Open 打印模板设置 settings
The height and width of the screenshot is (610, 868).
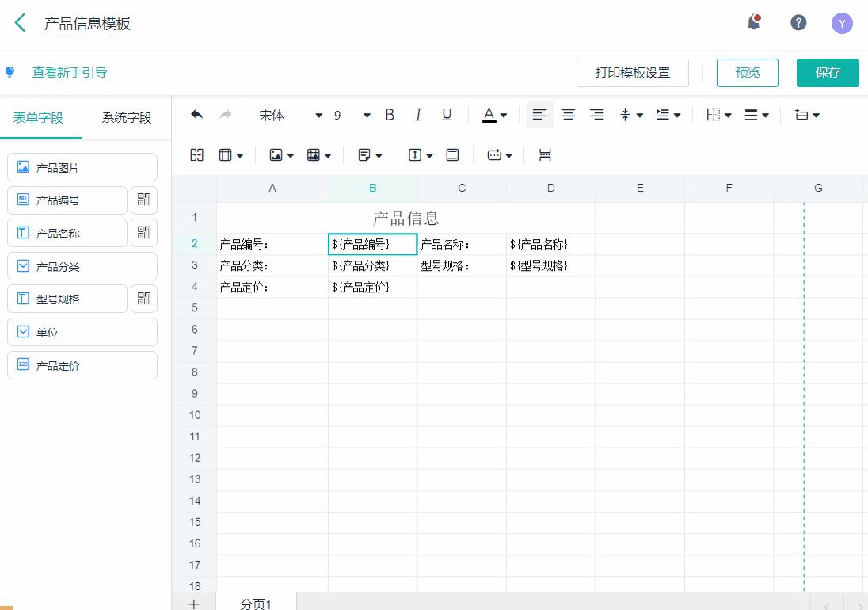(633, 72)
